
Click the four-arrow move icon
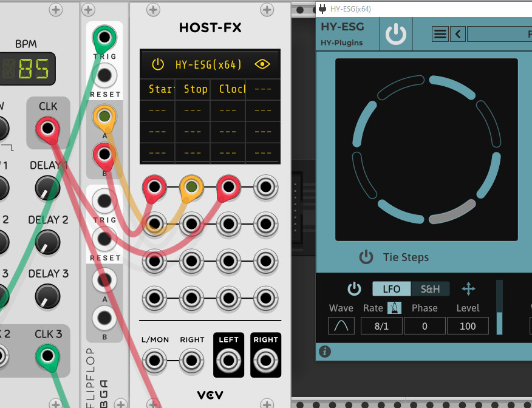(469, 289)
